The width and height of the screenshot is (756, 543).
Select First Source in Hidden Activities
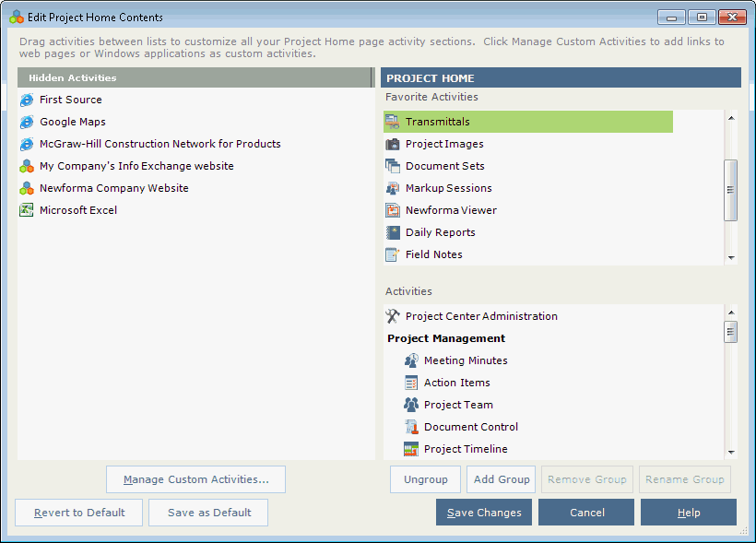tap(71, 100)
